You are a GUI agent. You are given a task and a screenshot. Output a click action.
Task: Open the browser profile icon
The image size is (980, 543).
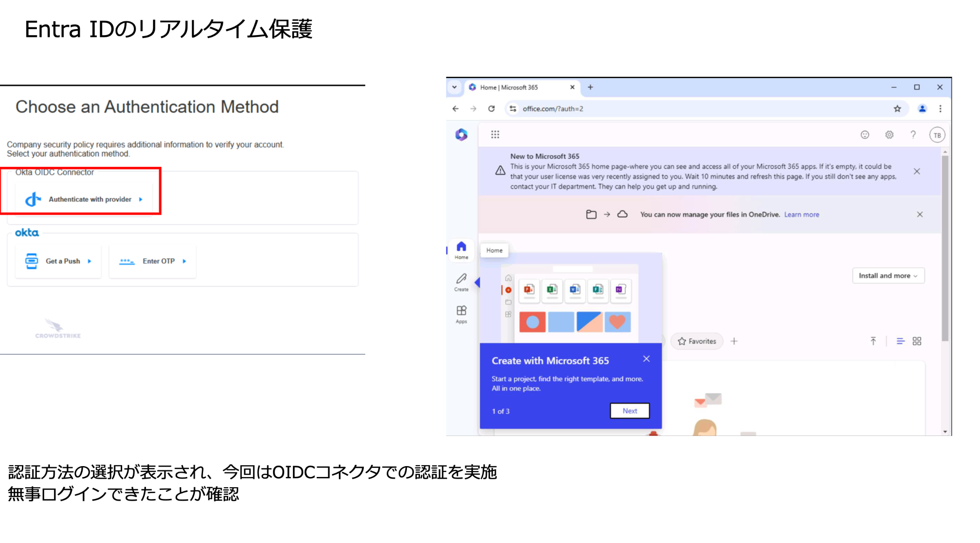[x=922, y=109]
